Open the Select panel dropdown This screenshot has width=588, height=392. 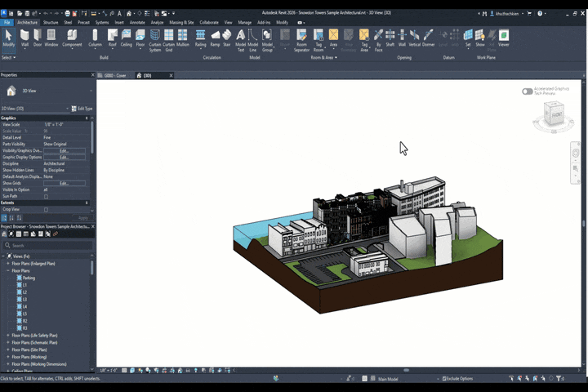pos(9,58)
